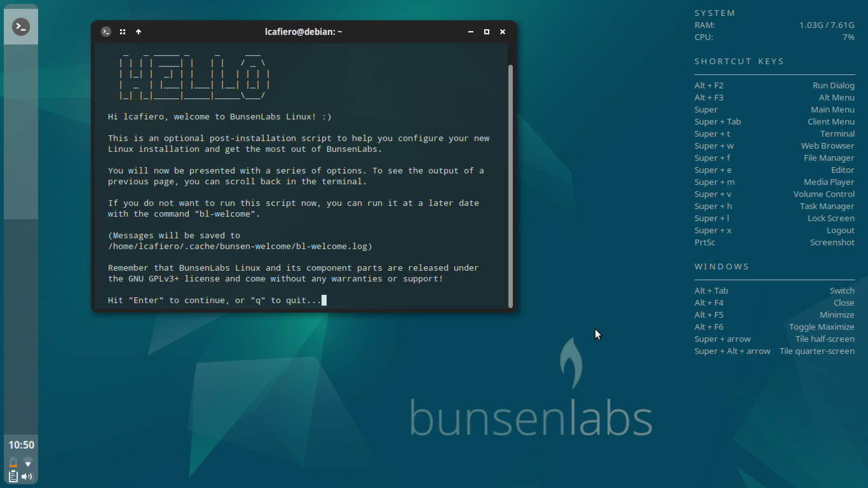Viewport: 868px width, 488px height.
Task: Click the 'RAM:' row in System panel
Action: (x=775, y=25)
